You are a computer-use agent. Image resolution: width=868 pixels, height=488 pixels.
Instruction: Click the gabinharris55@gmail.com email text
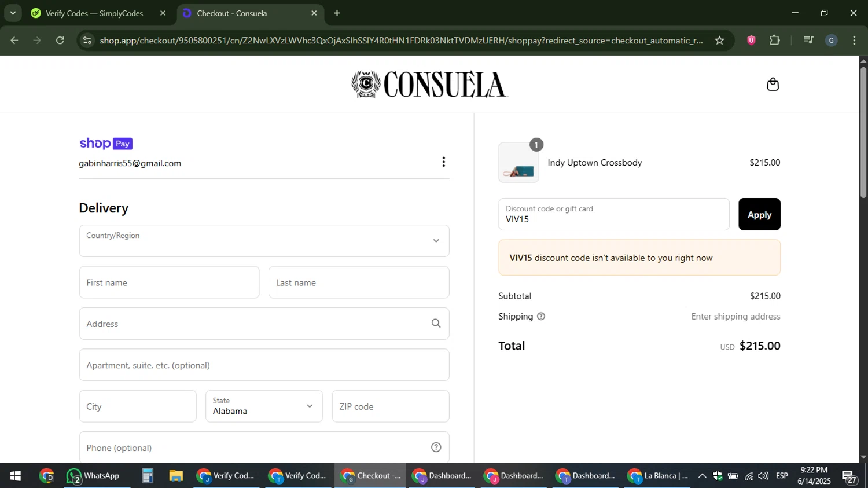tap(130, 163)
